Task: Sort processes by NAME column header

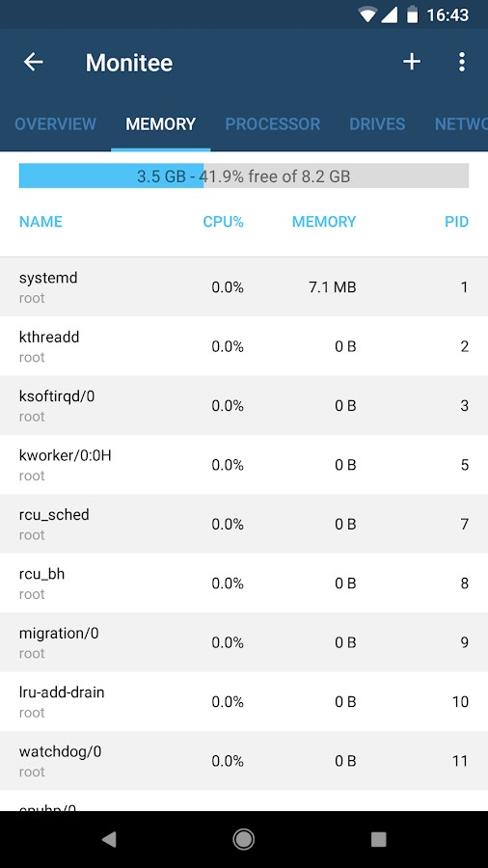Action: click(x=41, y=222)
